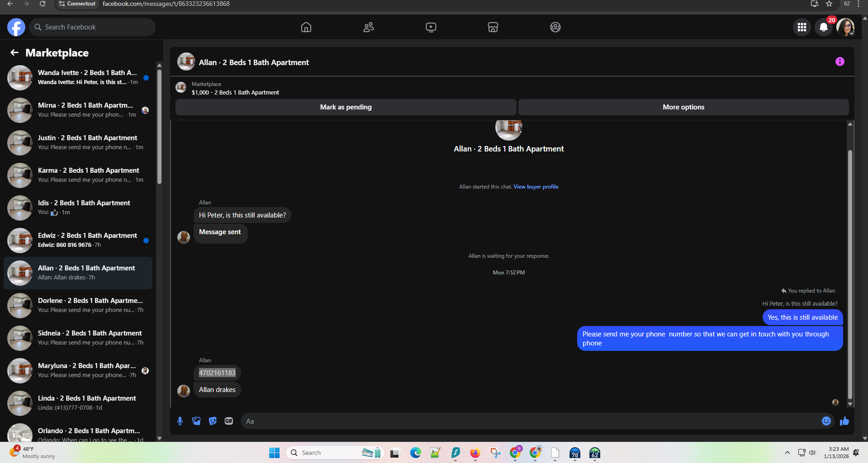Open Justin conversation
Image resolution: width=868 pixels, height=463 pixels.
78,143
